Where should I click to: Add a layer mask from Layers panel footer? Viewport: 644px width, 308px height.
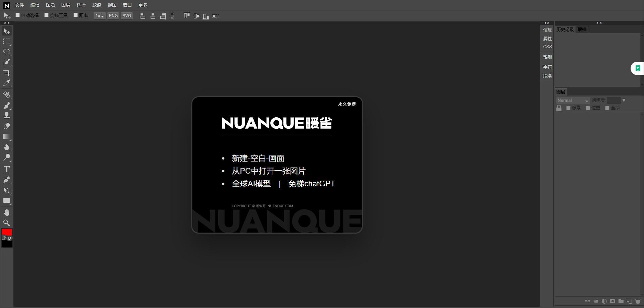point(612,301)
